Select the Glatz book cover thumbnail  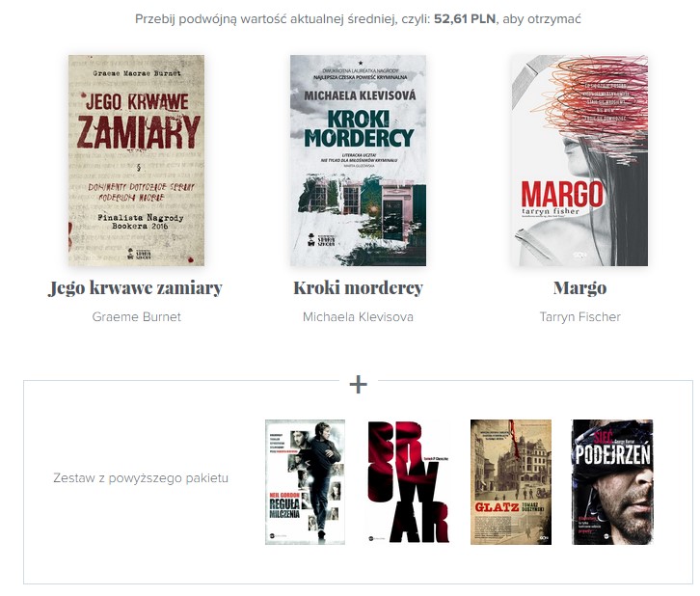pyautogui.click(x=511, y=482)
